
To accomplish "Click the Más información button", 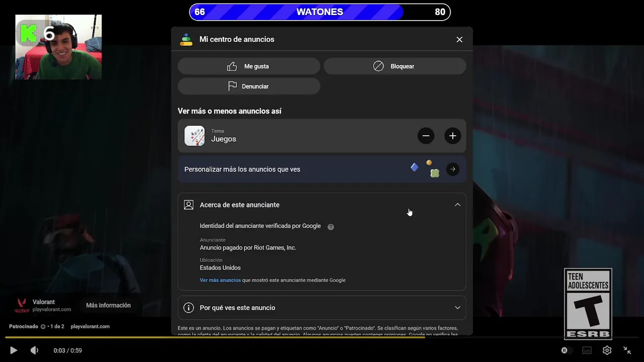I will point(108,305).
